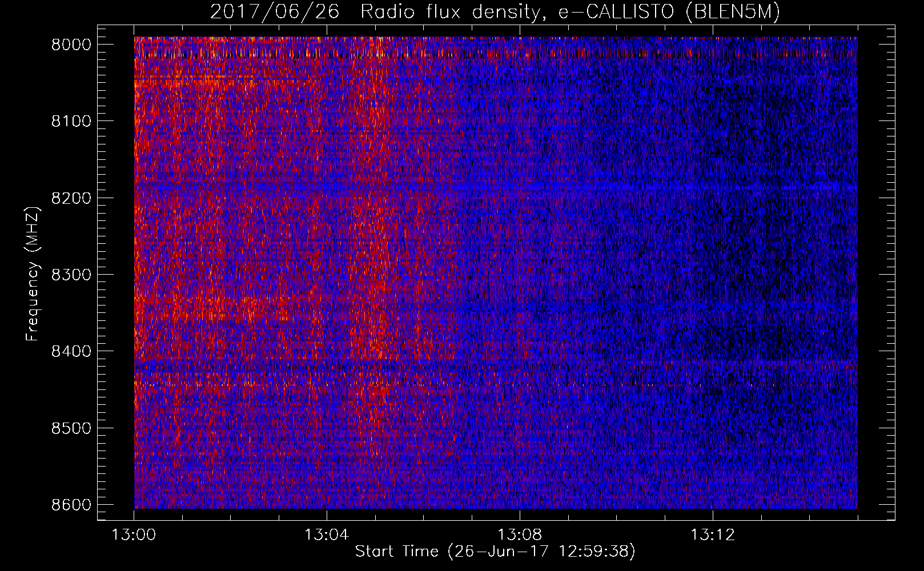The image size is (924, 571).
Task: Select the 8400 frequency axis label
Action: pyautogui.click(x=71, y=351)
